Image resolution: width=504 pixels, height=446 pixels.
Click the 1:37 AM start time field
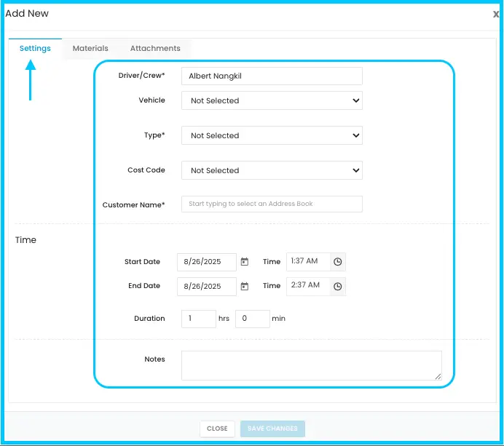pos(308,261)
